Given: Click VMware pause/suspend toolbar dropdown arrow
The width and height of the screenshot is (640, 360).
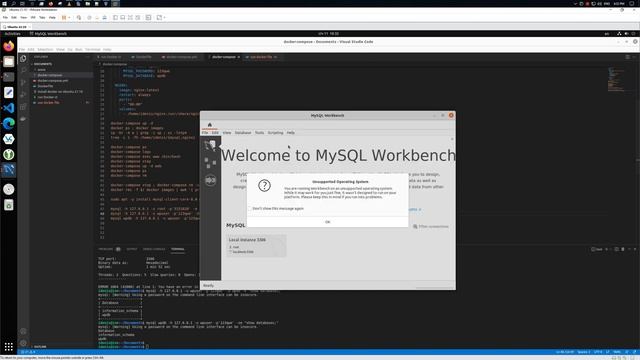Looking at the screenshot, I should click(69, 18).
